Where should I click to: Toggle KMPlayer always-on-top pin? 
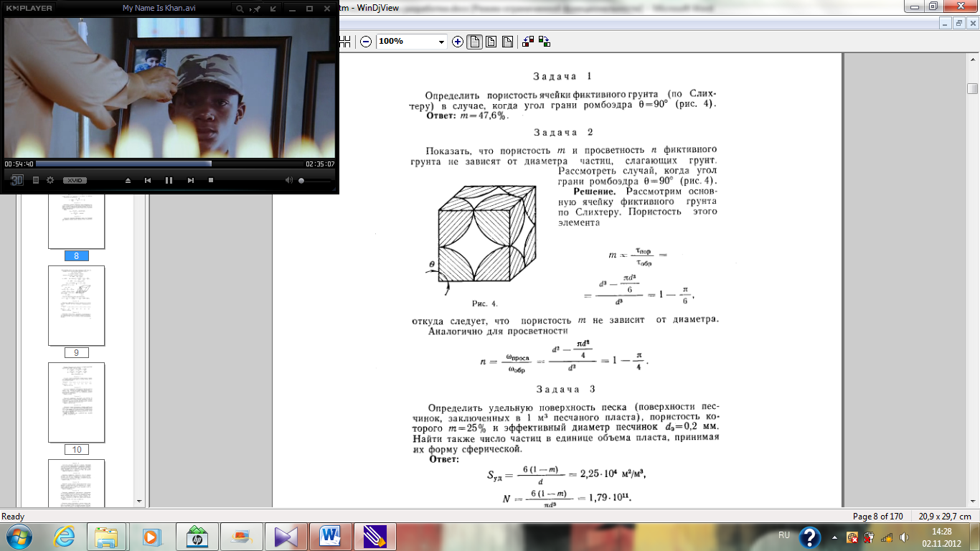coord(257,9)
